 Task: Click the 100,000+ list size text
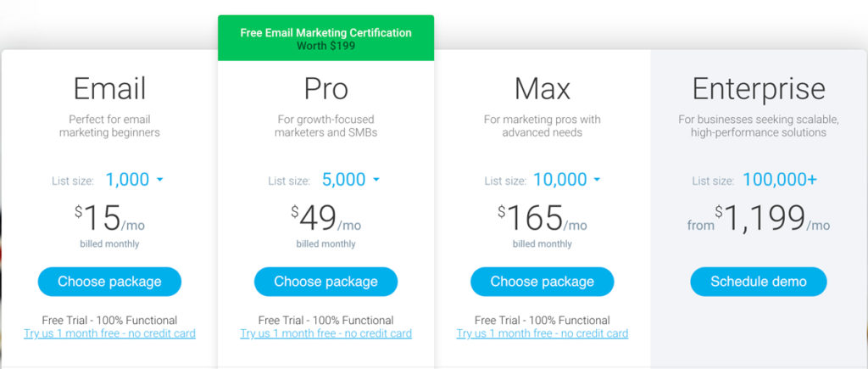780,180
